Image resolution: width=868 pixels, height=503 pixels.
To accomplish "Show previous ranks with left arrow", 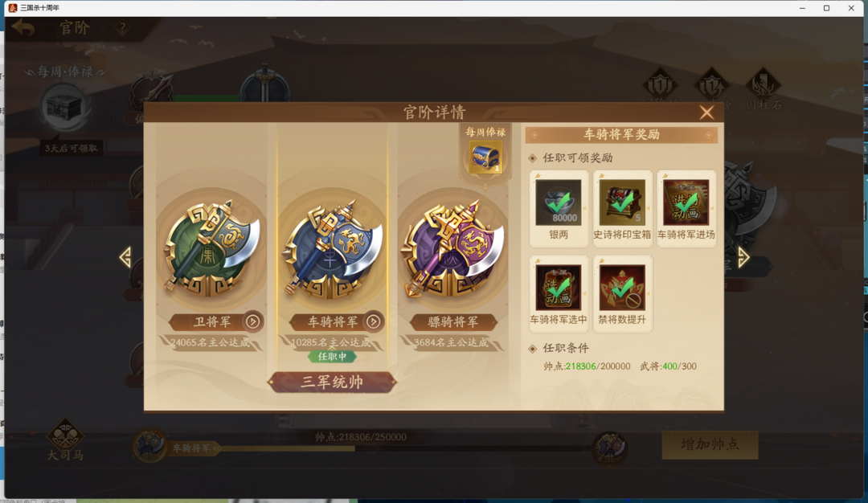I will point(125,257).
